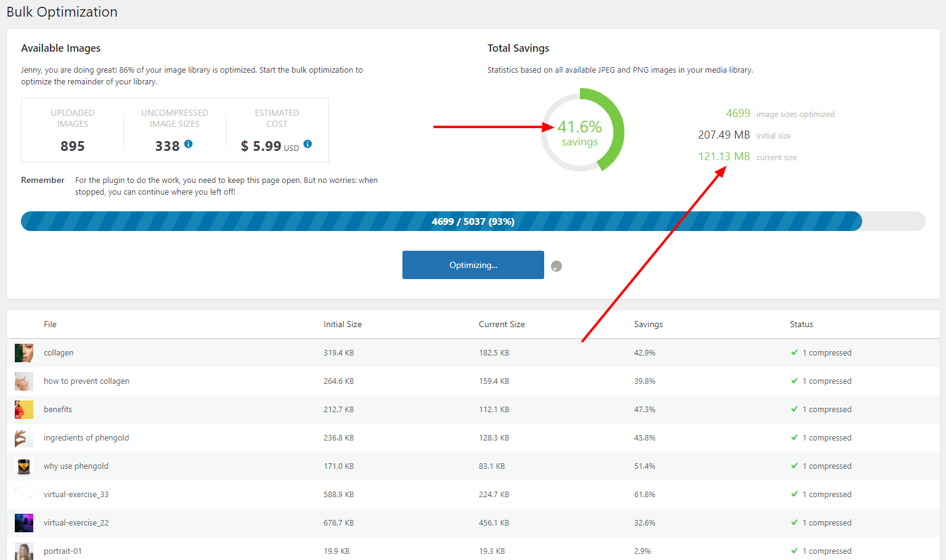Click the 319.4 KB initial size value
The width and height of the screenshot is (946, 560).
[338, 353]
